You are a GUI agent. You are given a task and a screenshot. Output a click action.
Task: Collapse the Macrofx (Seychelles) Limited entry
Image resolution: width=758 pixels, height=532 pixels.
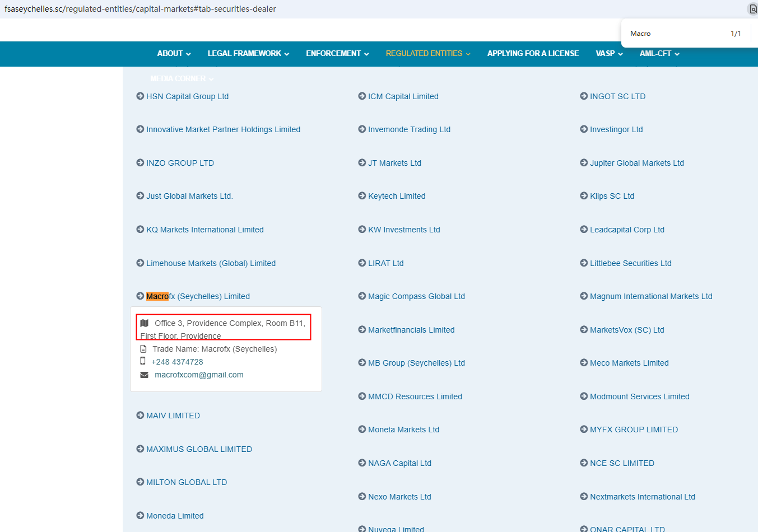click(198, 296)
